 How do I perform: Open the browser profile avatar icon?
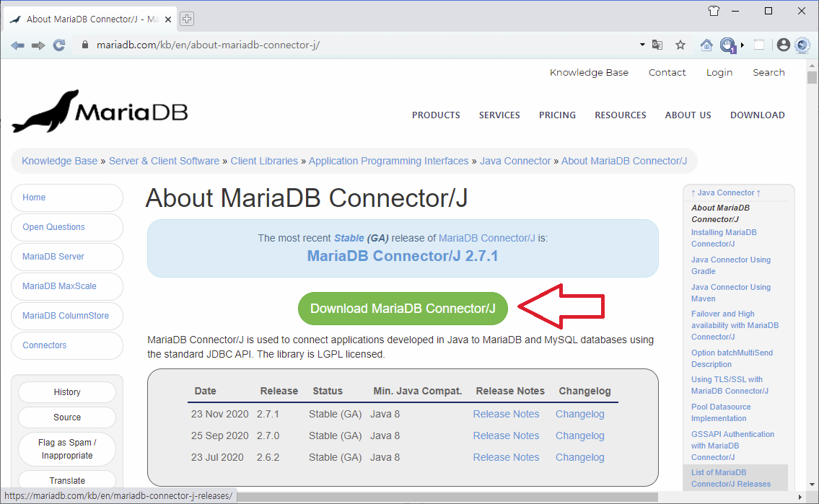click(x=783, y=45)
